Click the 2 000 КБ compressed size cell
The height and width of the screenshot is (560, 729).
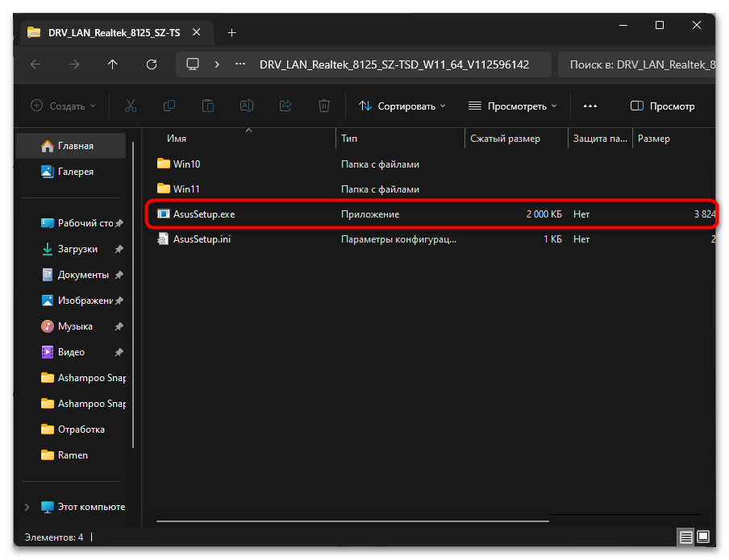coord(544,214)
